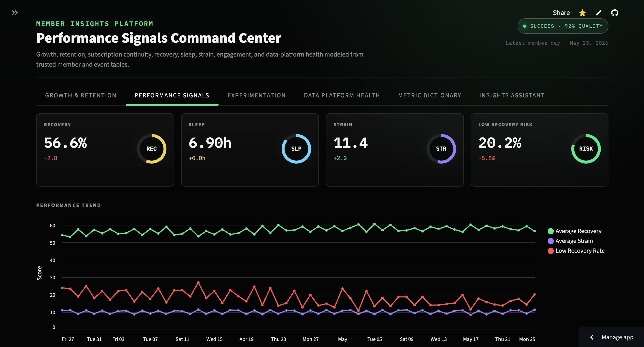Viewport: 644px width, 347px height.
Task: Click the +5.8% risk delta
Action: (487, 158)
